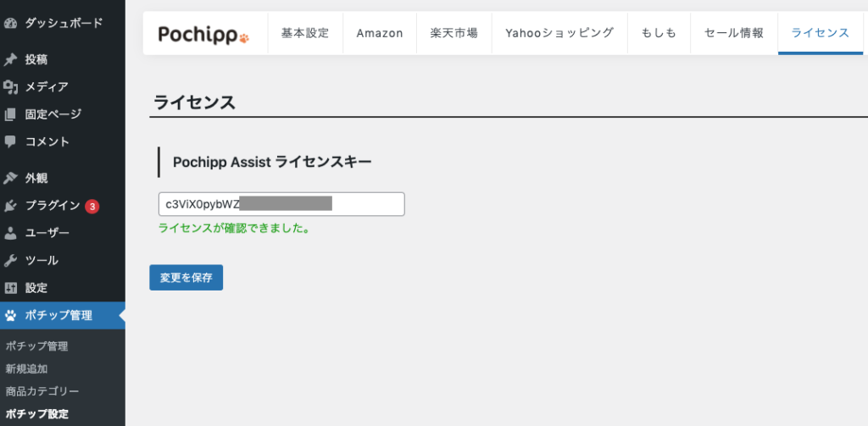Click the comment bubble icon in sidebar
This screenshot has width=868, height=426.
[10, 141]
